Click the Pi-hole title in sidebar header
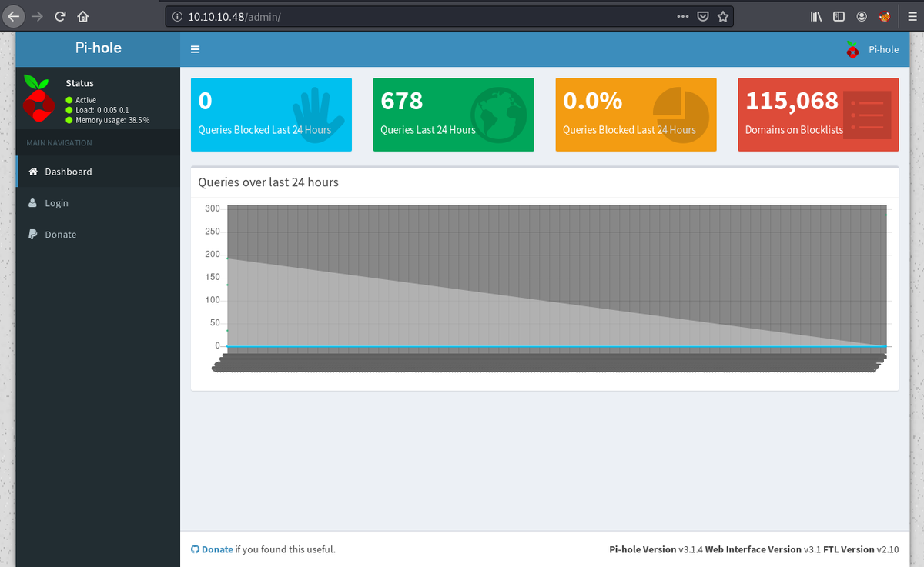The image size is (924, 567). (x=97, y=48)
